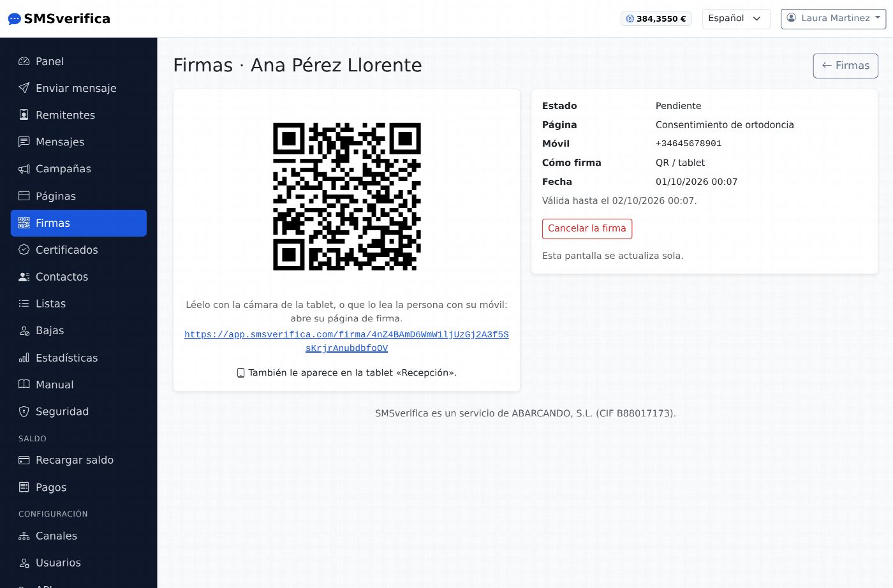Click the Bajas unsubscribe icon

tap(24, 330)
